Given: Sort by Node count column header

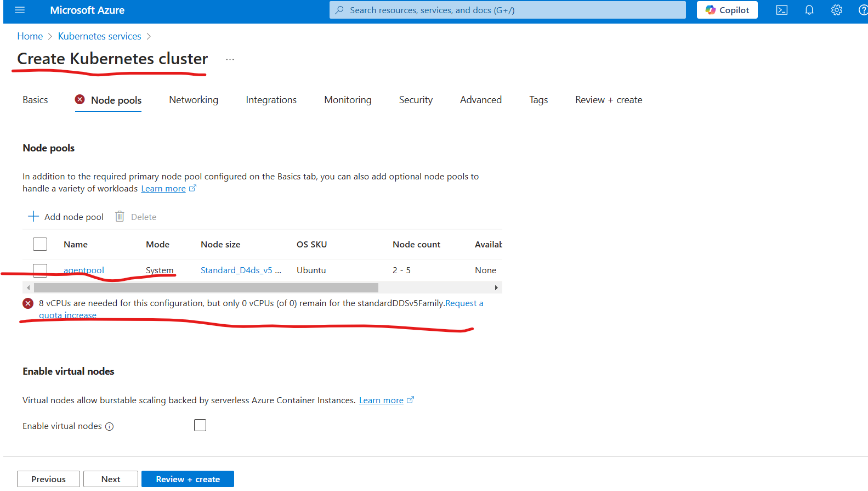Looking at the screenshot, I should click(416, 245).
